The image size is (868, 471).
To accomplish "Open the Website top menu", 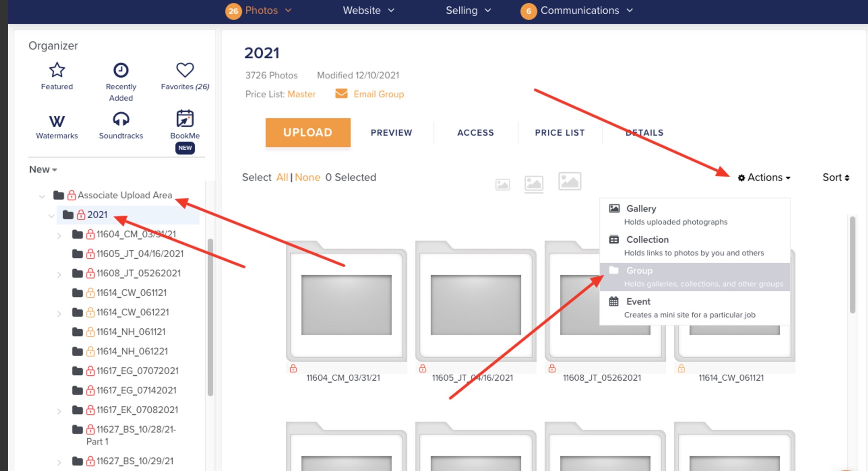I will coord(369,11).
